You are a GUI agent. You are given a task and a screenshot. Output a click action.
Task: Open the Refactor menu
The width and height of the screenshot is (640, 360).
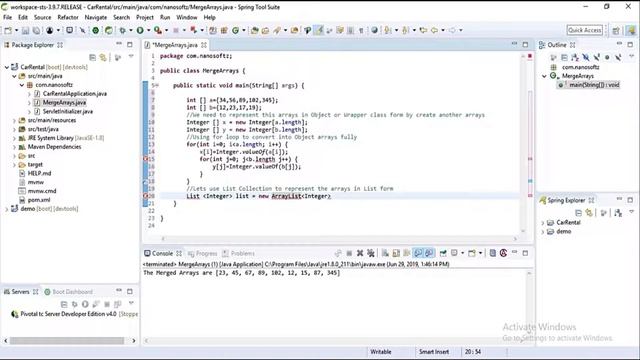(68, 18)
